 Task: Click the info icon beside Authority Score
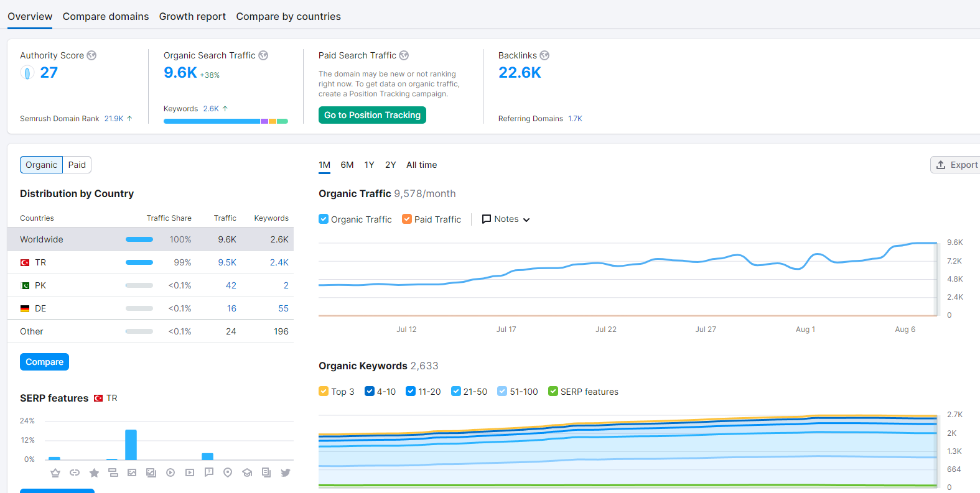click(x=91, y=55)
